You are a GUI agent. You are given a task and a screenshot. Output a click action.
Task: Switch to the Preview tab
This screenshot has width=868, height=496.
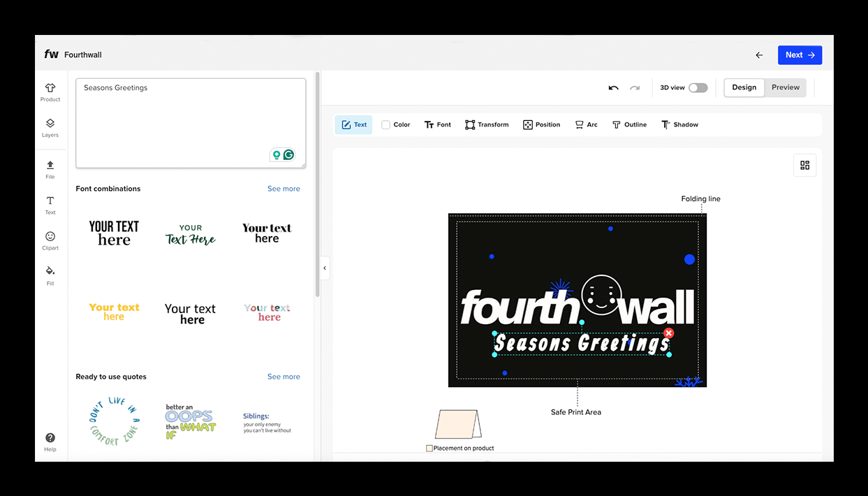(785, 87)
